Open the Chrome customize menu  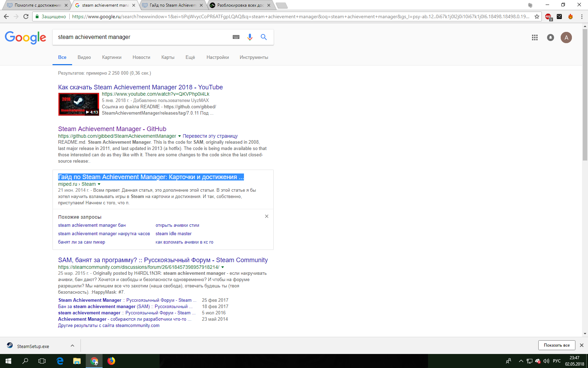[x=582, y=16]
